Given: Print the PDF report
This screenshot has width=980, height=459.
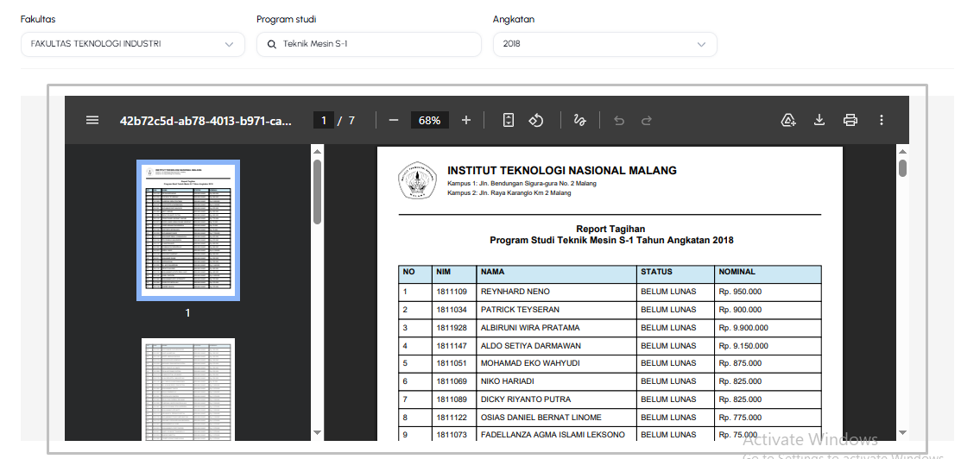Looking at the screenshot, I should coord(850,120).
